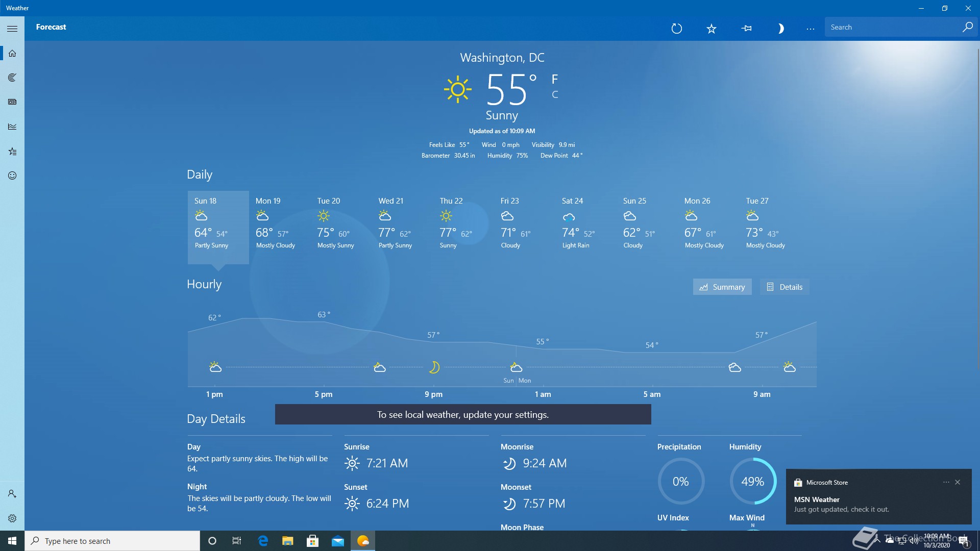Image resolution: width=980 pixels, height=551 pixels.
Task: Open the Send Feedback smiley icon
Action: point(12,176)
